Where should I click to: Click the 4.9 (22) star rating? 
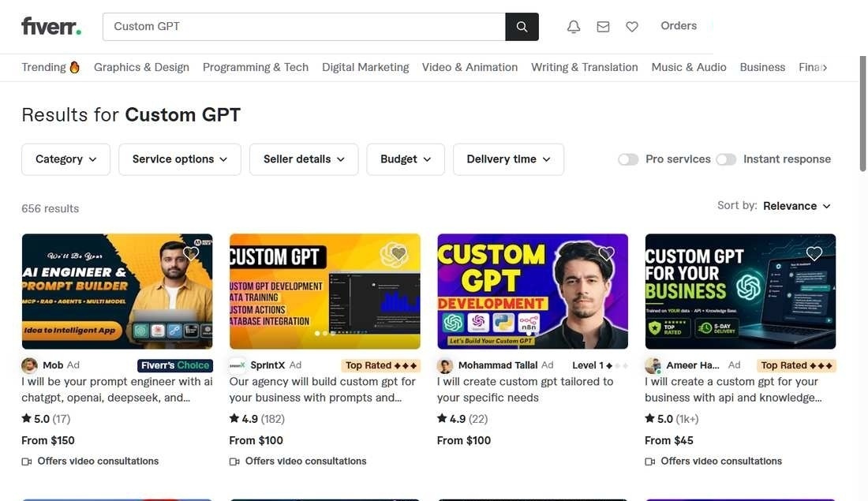click(462, 418)
